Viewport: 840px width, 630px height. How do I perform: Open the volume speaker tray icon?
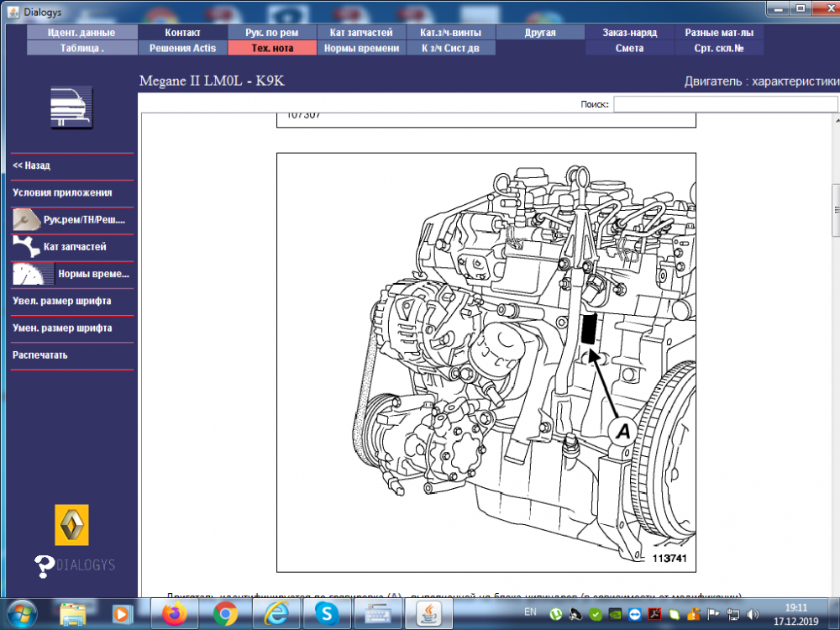click(x=753, y=615)
